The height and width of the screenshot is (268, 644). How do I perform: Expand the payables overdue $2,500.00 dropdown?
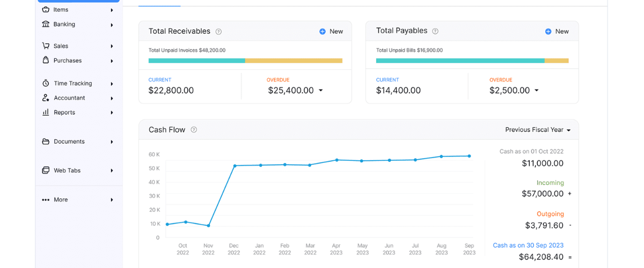point(536,91)
